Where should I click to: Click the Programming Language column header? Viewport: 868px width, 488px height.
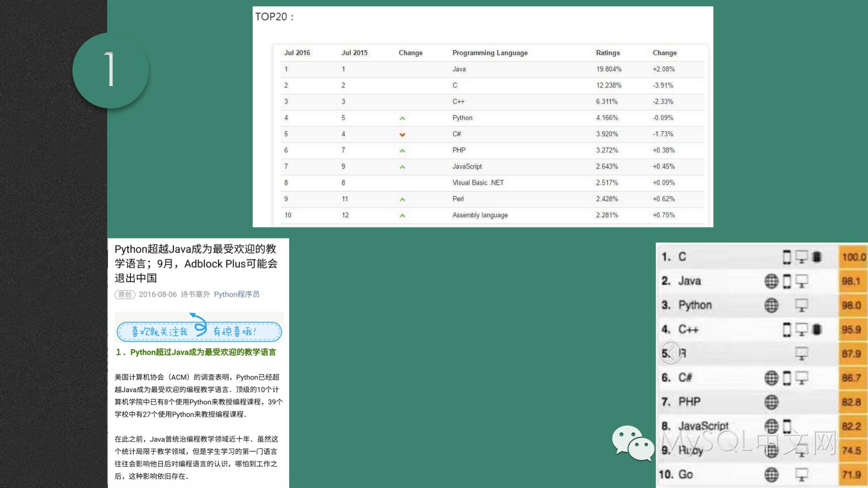coord(490,53)
